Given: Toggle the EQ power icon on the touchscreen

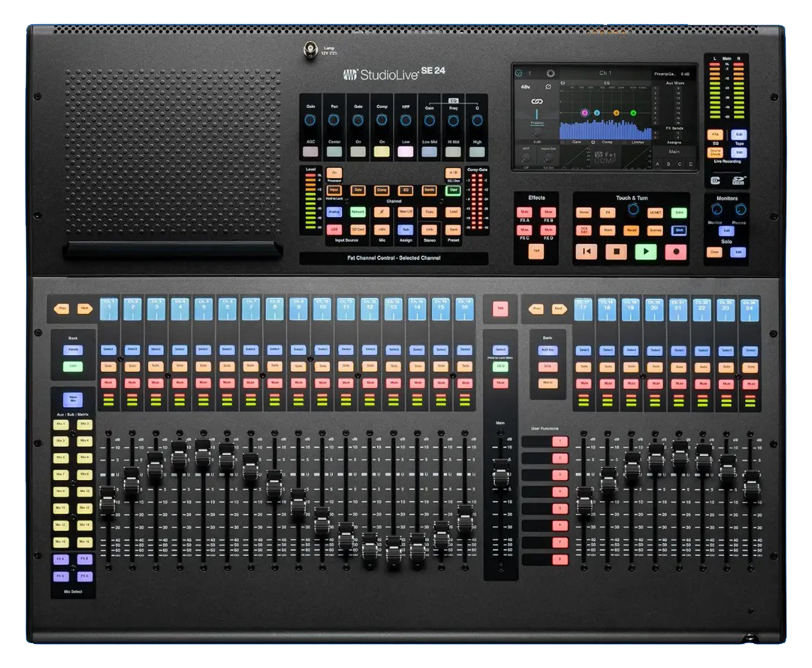Looking at the screenshot, I should pyautogui.click(x=563, y=83).
